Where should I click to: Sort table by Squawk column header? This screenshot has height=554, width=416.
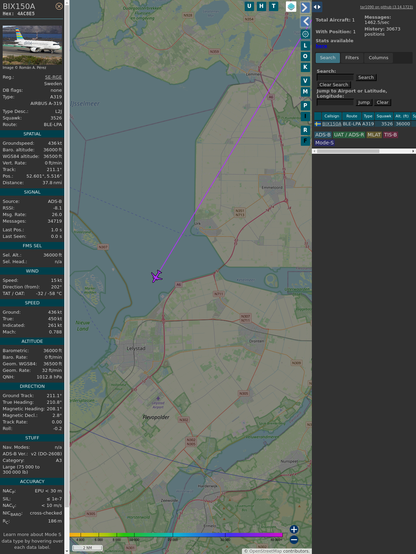(383, 116)
